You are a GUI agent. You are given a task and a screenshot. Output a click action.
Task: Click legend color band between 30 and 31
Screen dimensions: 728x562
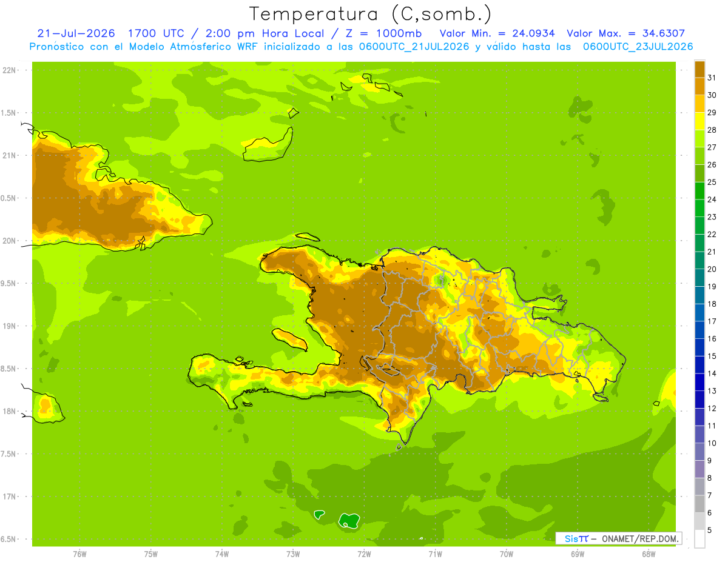click(699, 86)
